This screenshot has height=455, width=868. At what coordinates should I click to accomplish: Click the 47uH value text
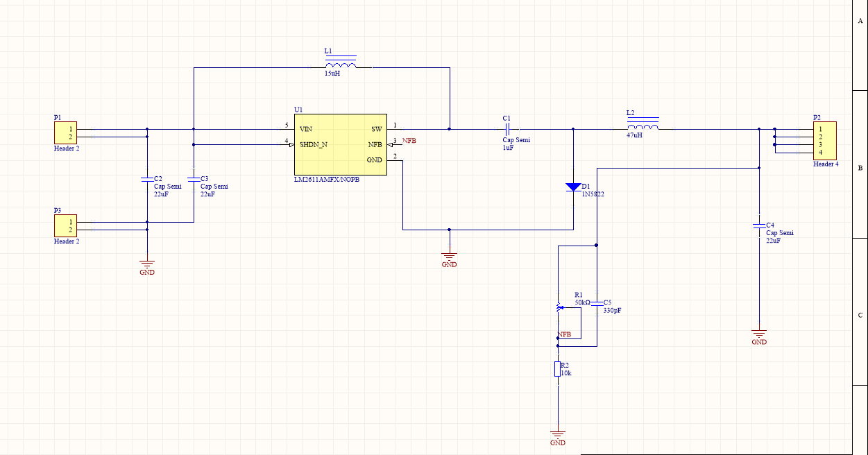pyautogui.click(x=634, y=135)
